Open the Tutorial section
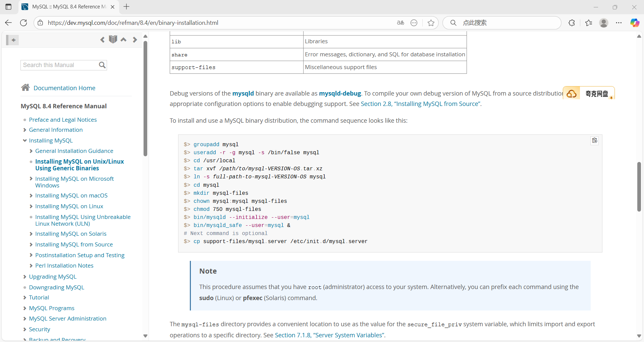Screen dimensions: 644x342 pos(39,297)
